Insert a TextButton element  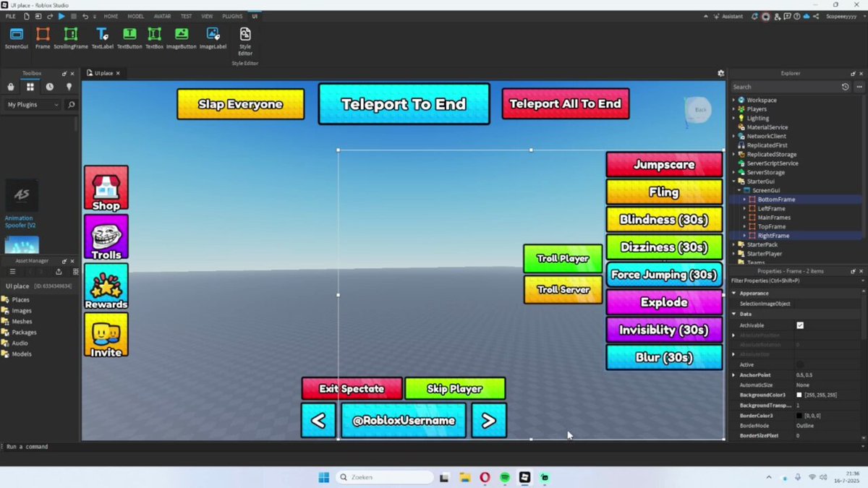coord(129,38)
